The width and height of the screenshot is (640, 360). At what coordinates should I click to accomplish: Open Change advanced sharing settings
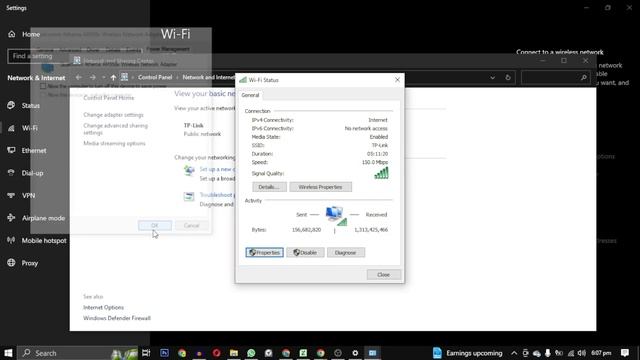tap(116, 129)
